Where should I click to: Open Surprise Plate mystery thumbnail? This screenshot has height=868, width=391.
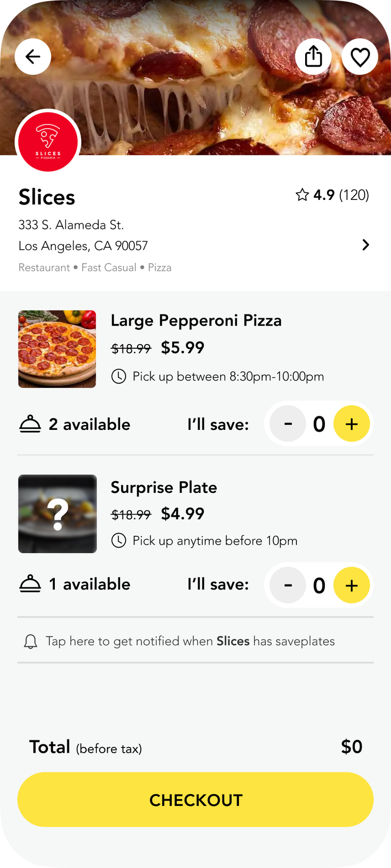click(57, 514)
